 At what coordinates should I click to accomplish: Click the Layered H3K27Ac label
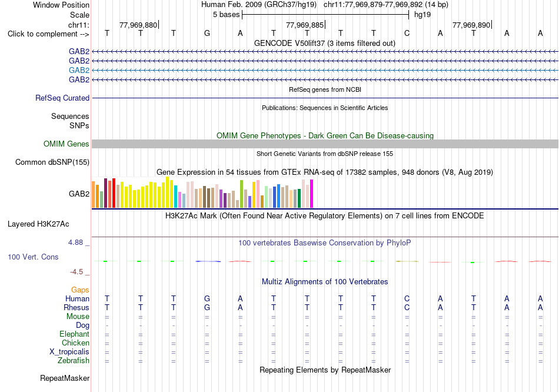click(x=38, y=224)
